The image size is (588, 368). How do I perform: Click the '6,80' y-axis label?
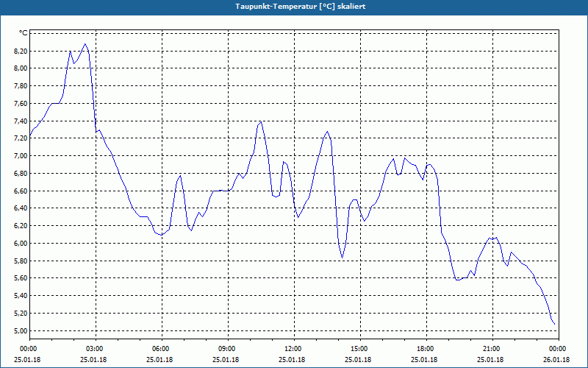pos(21,174)
